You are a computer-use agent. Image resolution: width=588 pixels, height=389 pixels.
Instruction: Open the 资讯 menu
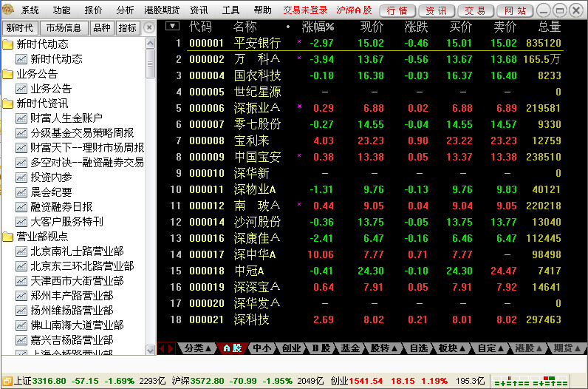[199, 10]
